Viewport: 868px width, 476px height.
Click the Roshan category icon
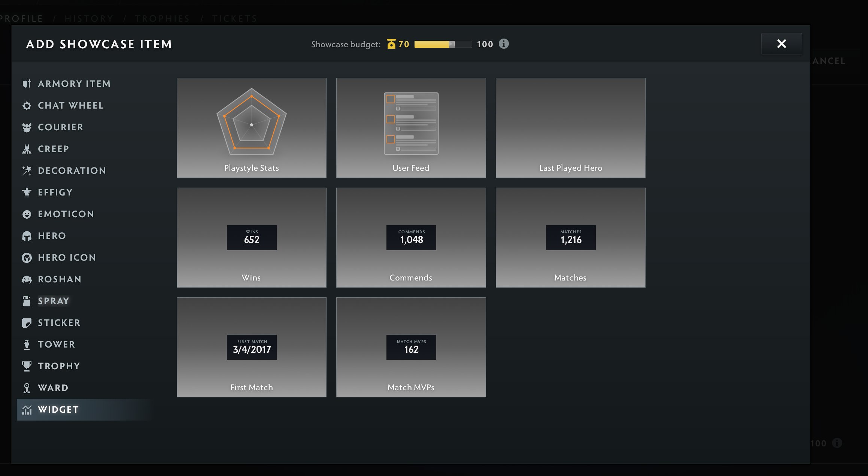click(27, 279)
